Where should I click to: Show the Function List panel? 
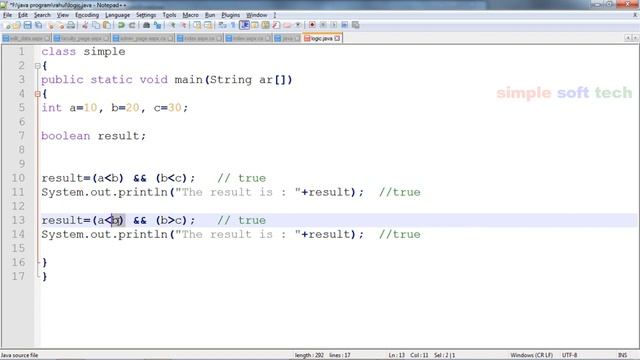tap(276, 25)
